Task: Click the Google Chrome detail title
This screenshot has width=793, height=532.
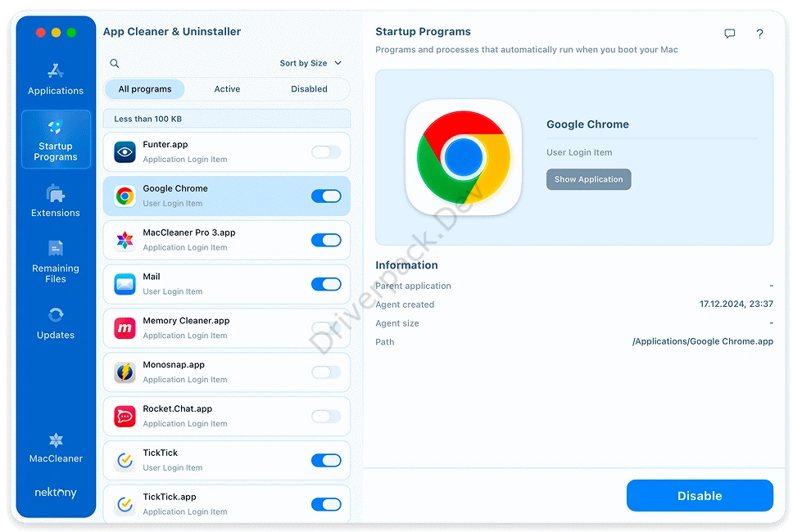Action: point(587,124)
